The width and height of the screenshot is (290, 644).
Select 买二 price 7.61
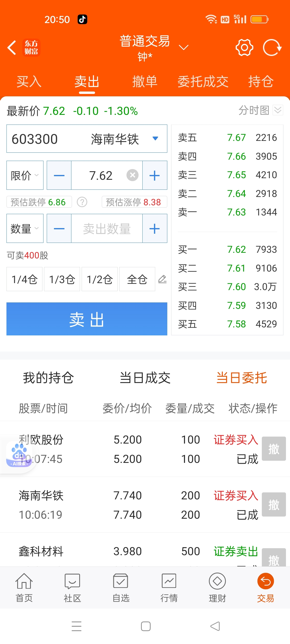point(227,268)
